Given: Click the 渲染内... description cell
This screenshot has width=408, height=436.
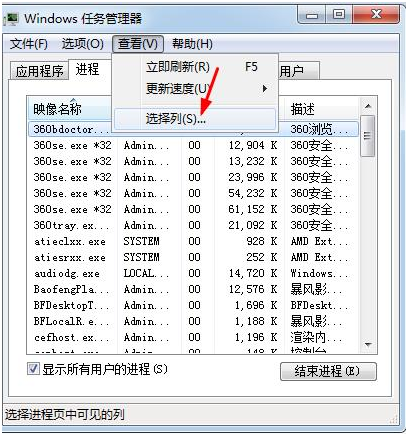Looking at the screenshot, I should [316, 337].
